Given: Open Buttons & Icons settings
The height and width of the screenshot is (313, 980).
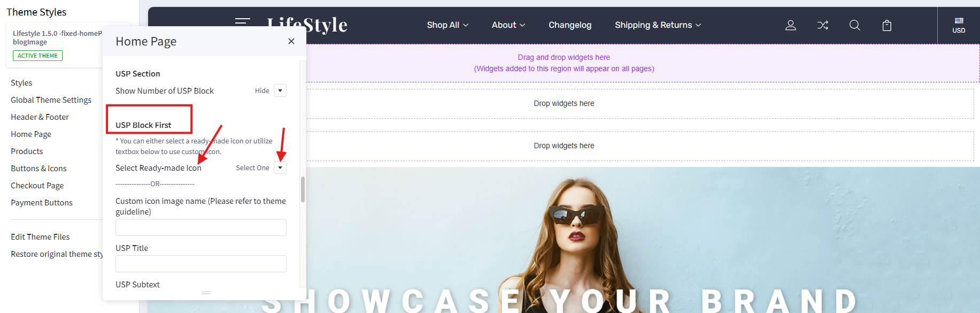Looking at the screenshot, I should [38, 169].
